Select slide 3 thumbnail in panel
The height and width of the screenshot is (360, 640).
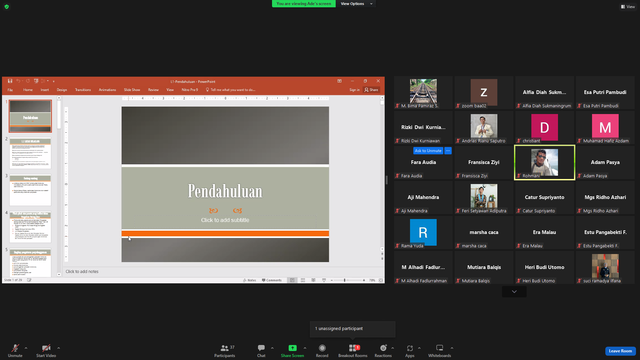30,190
